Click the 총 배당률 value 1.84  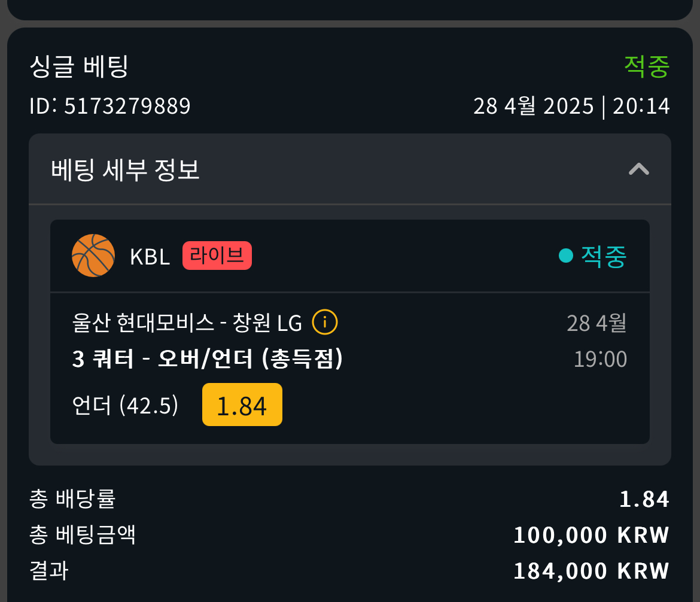[644, 499]
